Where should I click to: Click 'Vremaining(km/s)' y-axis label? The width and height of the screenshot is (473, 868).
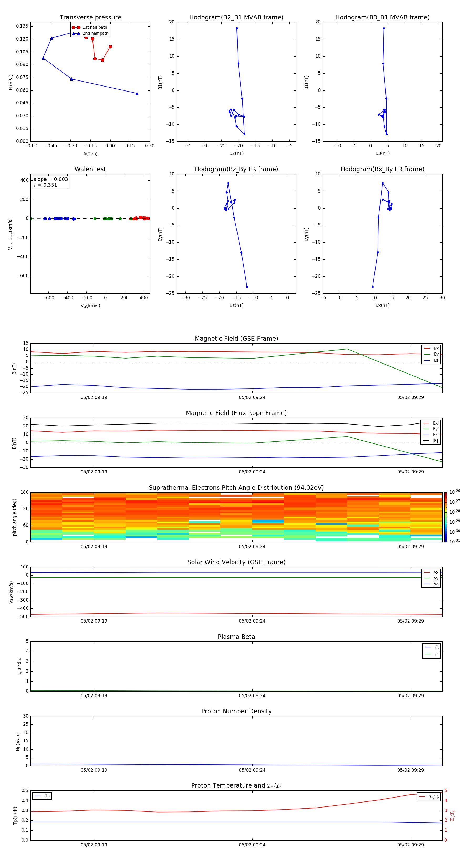click(11, 234)
